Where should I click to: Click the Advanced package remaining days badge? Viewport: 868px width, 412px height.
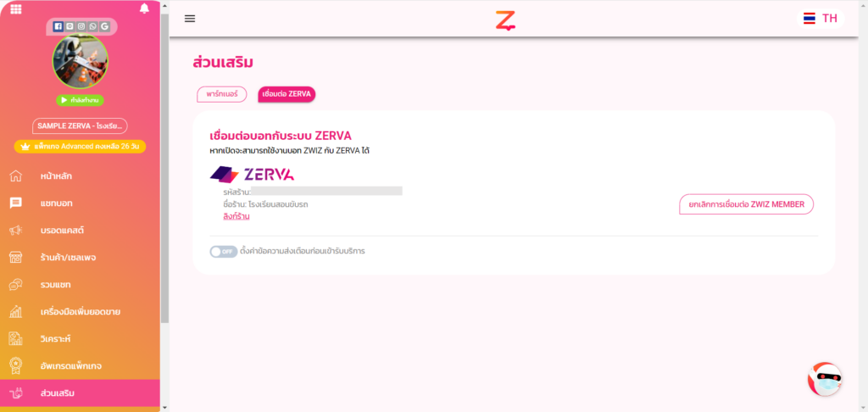point(80,146)
